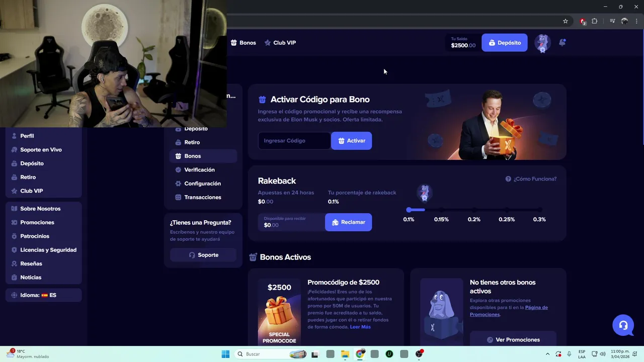This screenshot has width=644, height=362.
Task: Click the gear icon next to Configuración
Action: point(178,184)
